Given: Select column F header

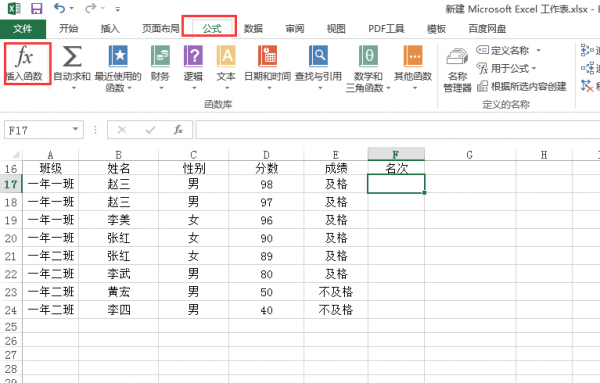Looking at the screenshot, I should tap(396, 154).
